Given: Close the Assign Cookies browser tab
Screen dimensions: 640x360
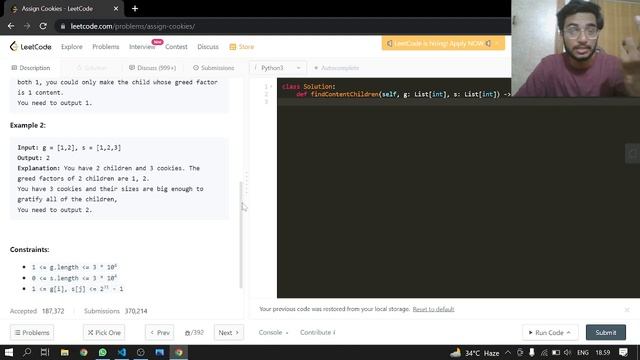Looking at the screenshot, I should coord(116,9).
